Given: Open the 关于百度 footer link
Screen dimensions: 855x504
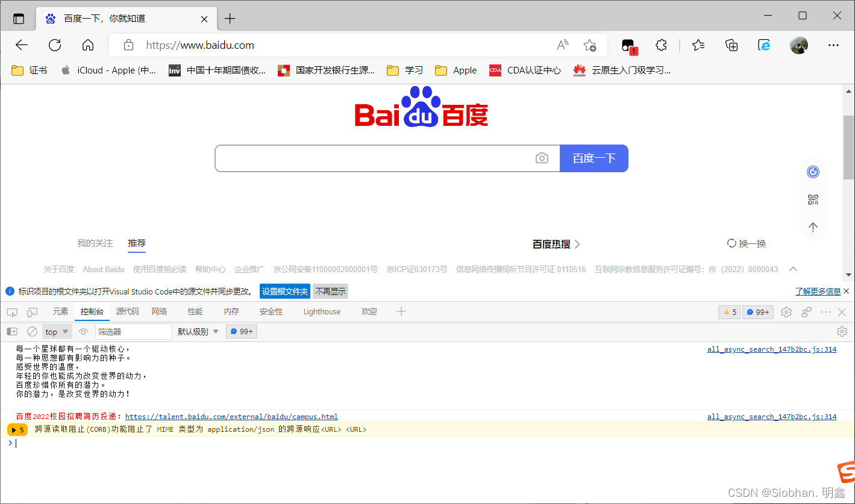Looking at the screenshot, I should tap(59, 269).
